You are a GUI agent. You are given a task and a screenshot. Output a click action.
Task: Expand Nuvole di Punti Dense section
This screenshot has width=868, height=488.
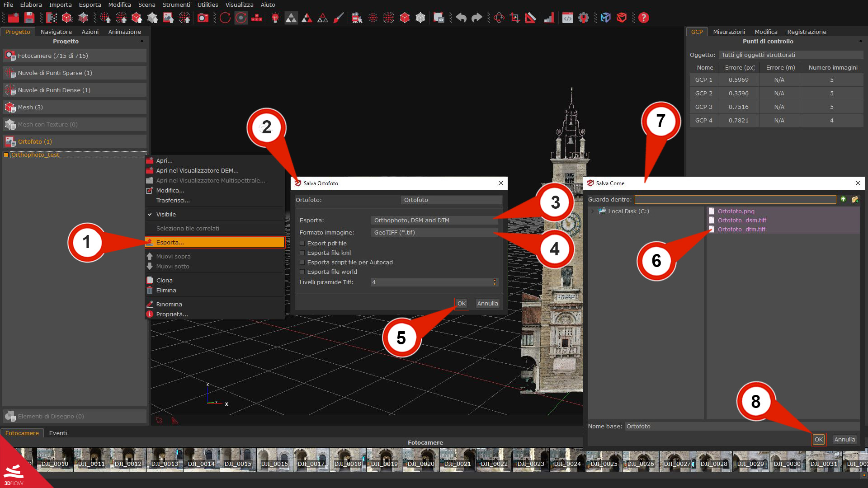pos(75,90)
